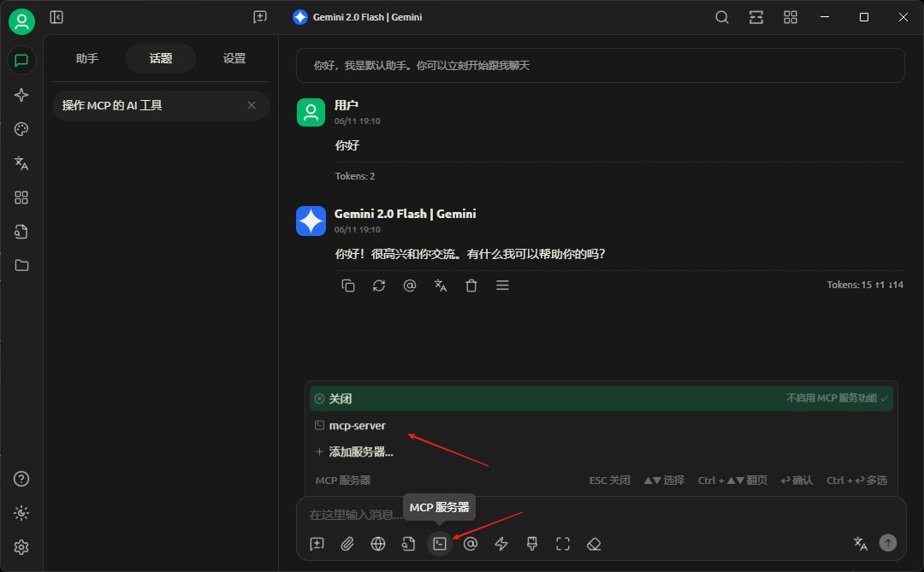This screenshot has width=924, height=572.
Task: Open the mini apps grid sidebar icon
Action: pos(21,198)
